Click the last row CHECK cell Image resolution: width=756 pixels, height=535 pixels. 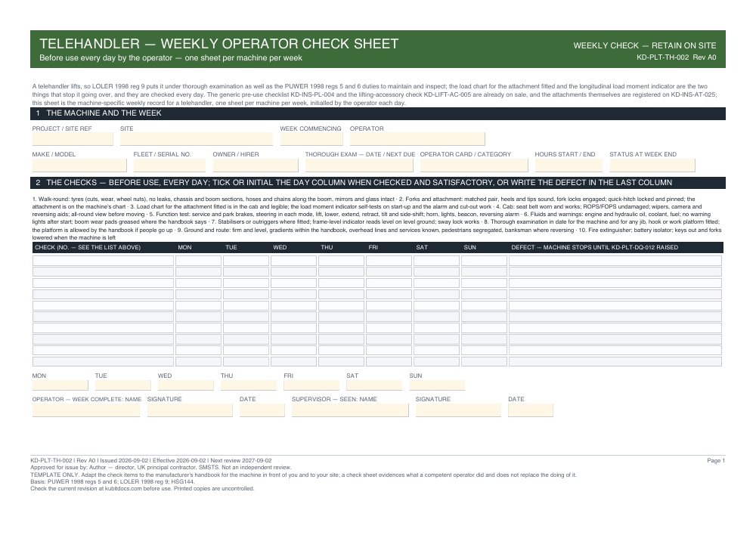(x=103, y=361)
